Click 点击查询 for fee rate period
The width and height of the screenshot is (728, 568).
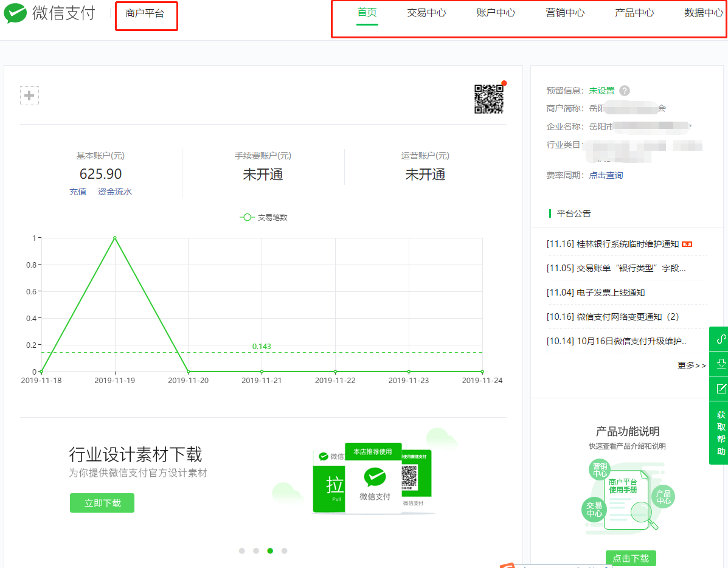coord(606,175)
